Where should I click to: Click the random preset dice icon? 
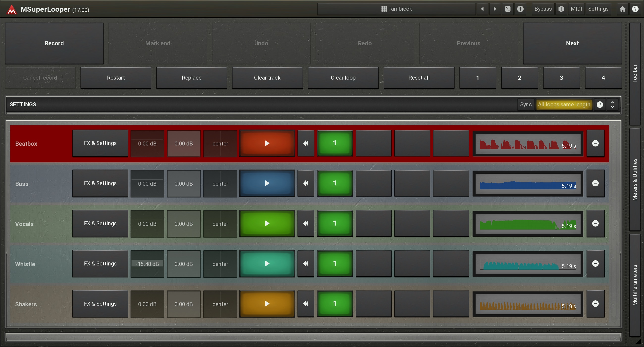(x=508, y=9)
